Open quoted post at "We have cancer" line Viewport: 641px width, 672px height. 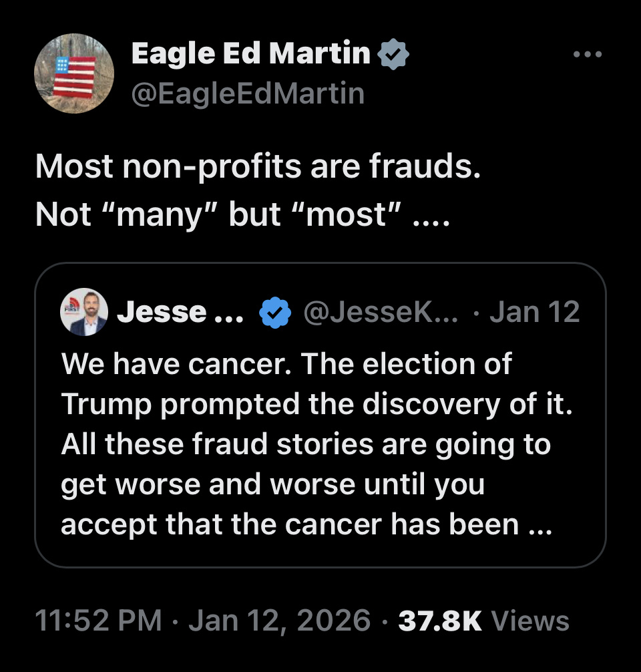[286, 364]
